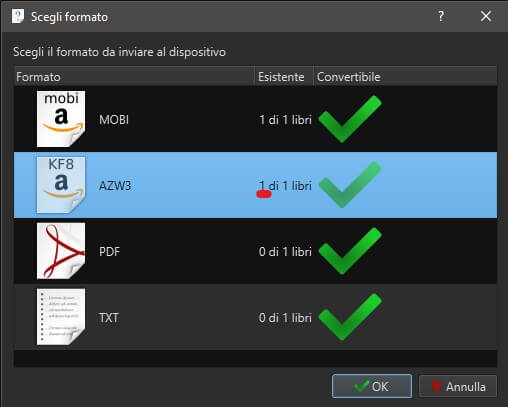Choose the MOBI format label

pyautogui.click(x=114, y=120)
